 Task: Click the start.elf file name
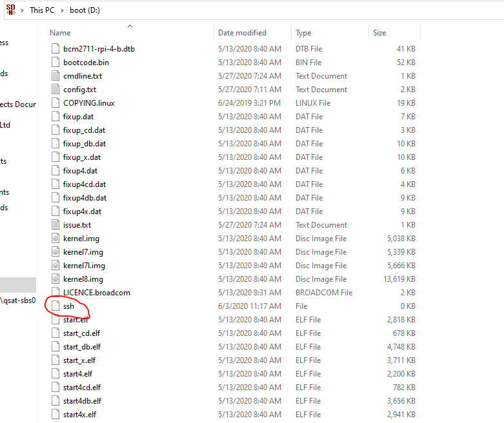pos(76,320)
